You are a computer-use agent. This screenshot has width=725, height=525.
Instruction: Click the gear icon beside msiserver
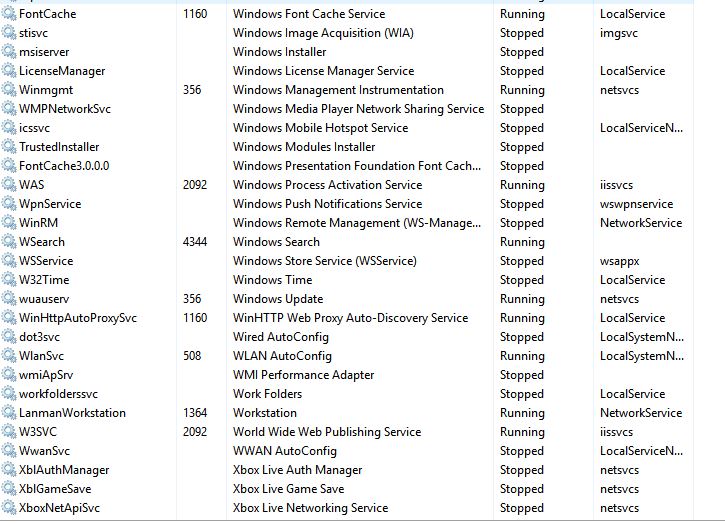point(9,52)
